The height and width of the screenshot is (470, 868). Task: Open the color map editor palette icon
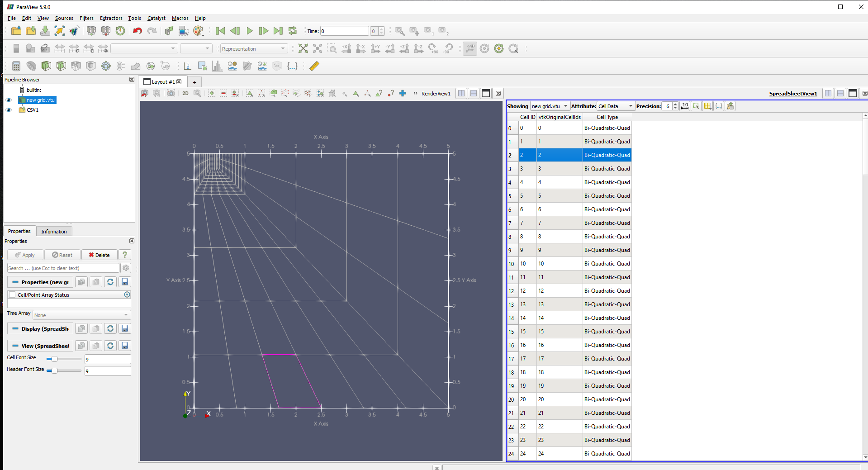coord(198,31)
